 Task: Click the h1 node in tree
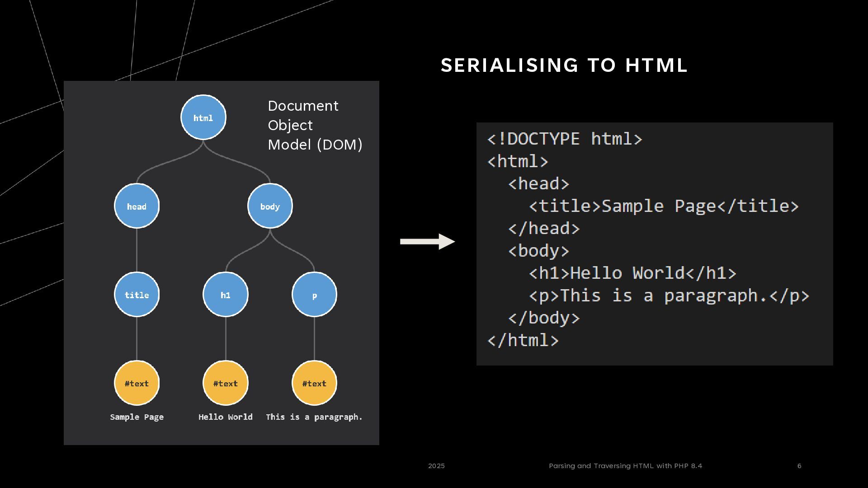(225, 295)
